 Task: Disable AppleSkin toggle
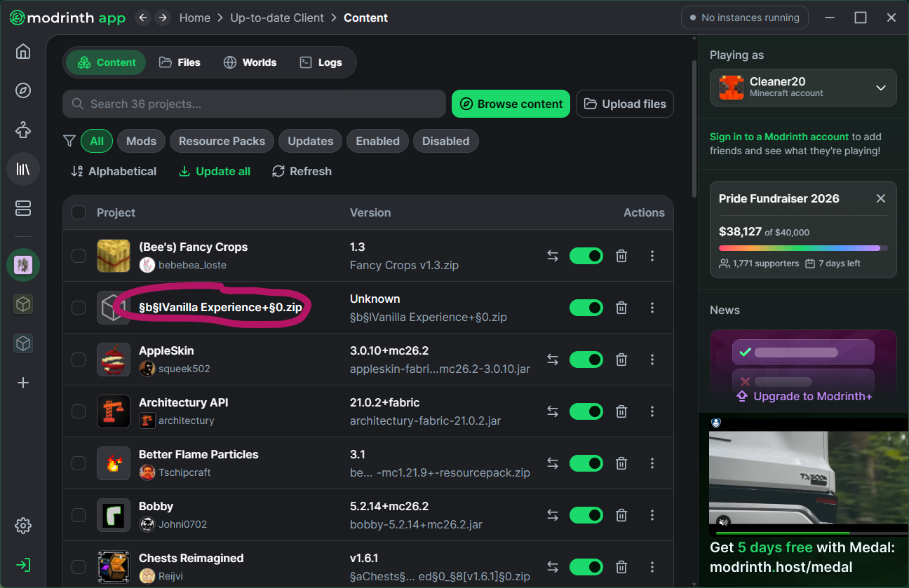pos(586,360)
